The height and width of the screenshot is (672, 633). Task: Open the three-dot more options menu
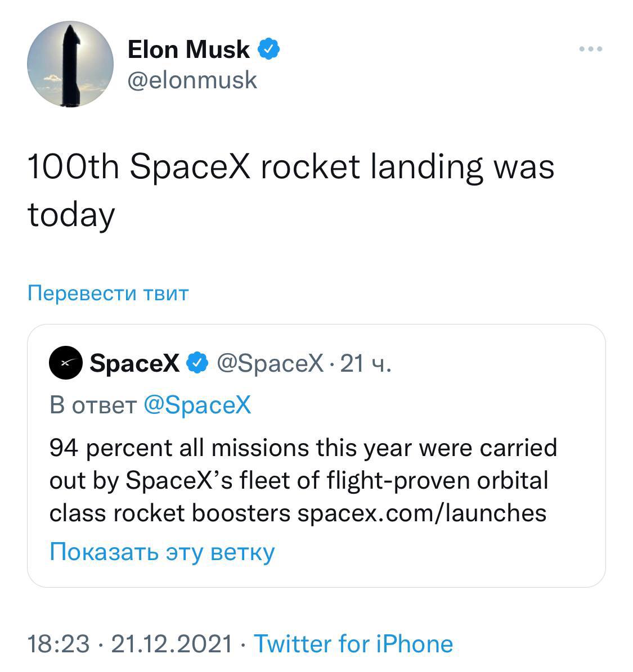591,49
